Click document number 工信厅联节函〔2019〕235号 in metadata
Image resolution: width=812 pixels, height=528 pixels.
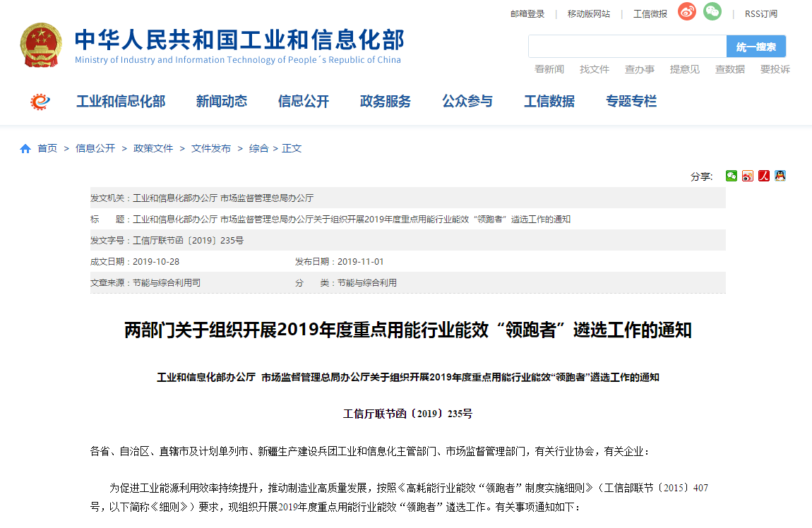(188, 241)
